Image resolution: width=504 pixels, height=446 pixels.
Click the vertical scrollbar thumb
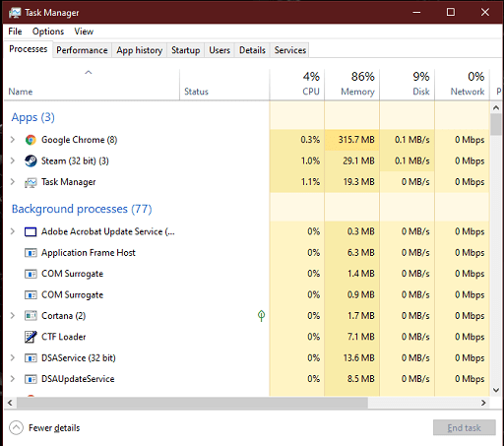(496, 125)
